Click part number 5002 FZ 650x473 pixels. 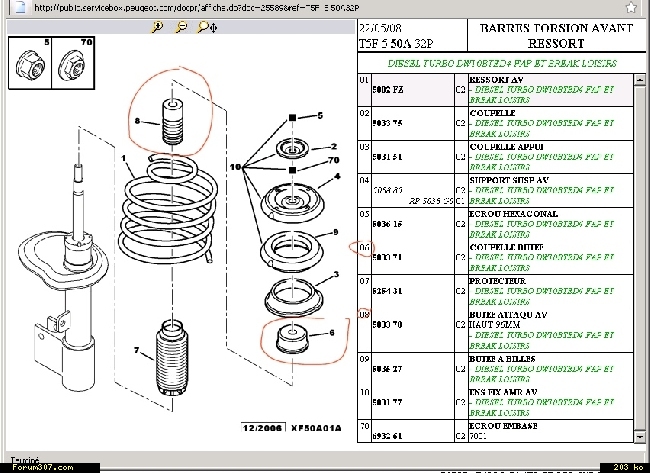[388, 90]
